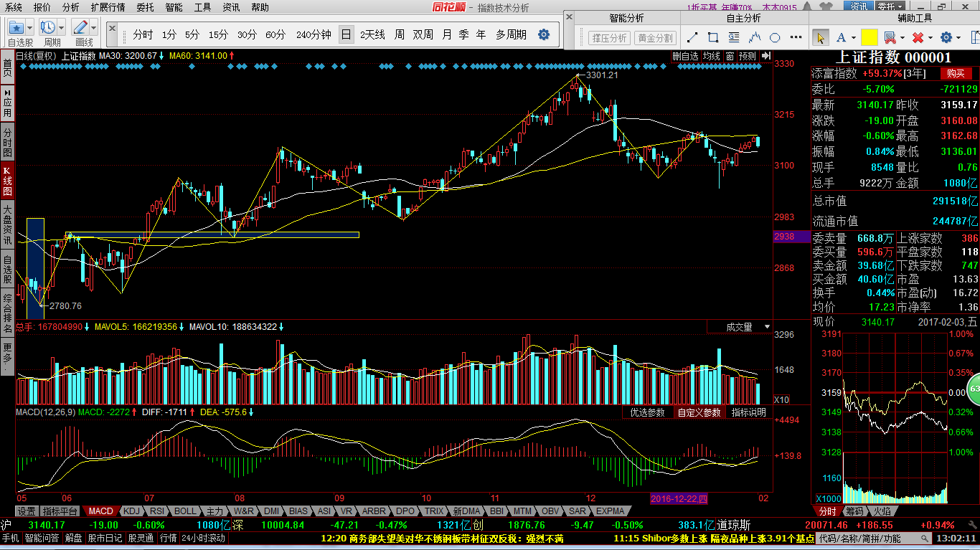Open the 自选股 star folder icon
The image size is (980, 550).
(17, 27)
